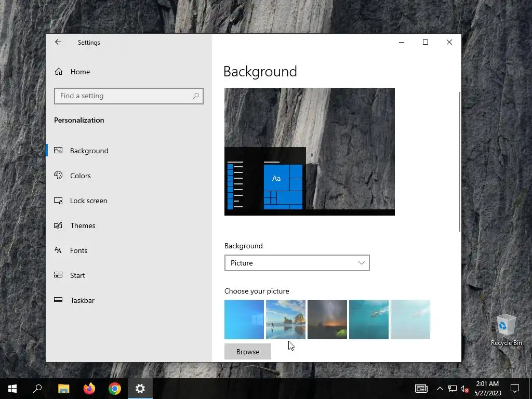Choose the faded light-blue wallpaper thumbnail
This screenshot has width=532, height=399.
point(410,320)
